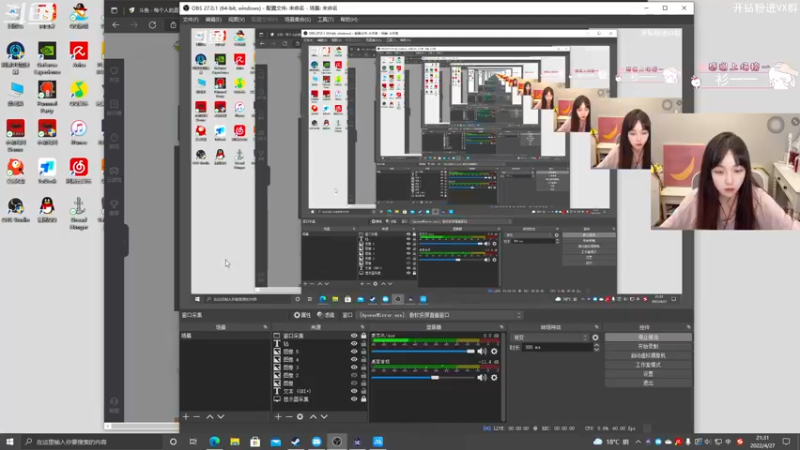Viewport: 800px width, 450px height.
Task: Open Pummel Party desktop shortcut
Action: point(47,96)
